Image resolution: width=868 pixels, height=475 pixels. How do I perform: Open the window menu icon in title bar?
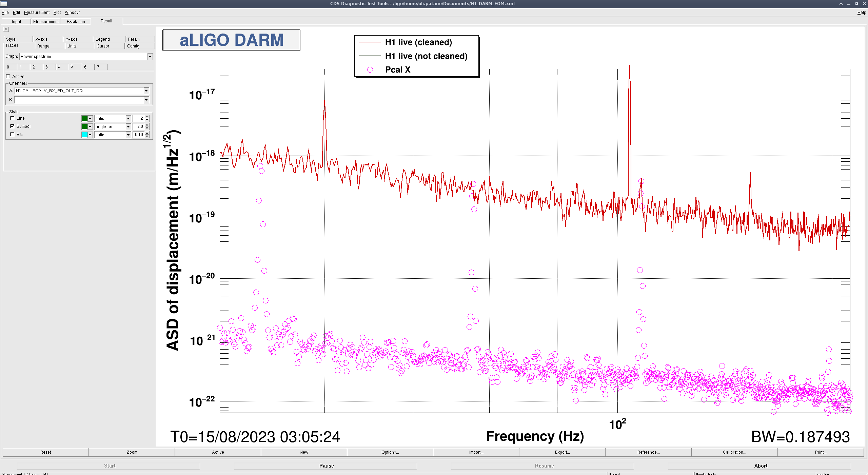click(4, 3)
